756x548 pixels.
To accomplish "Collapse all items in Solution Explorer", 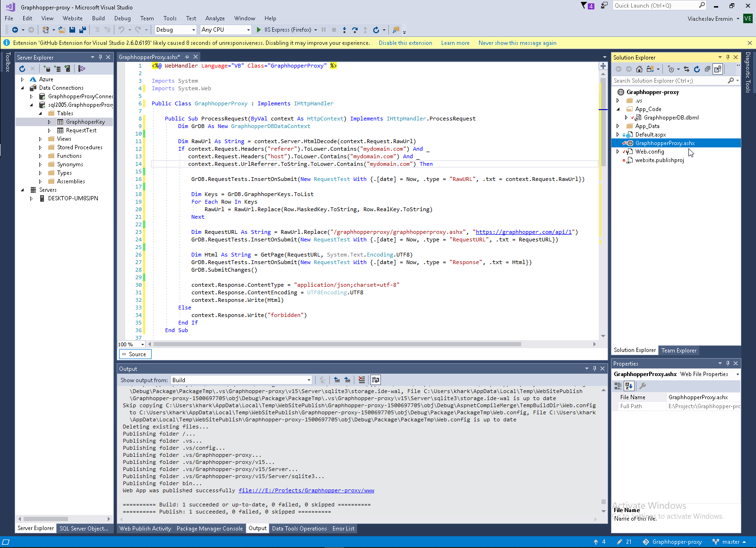I will click(x=707, y=69).
